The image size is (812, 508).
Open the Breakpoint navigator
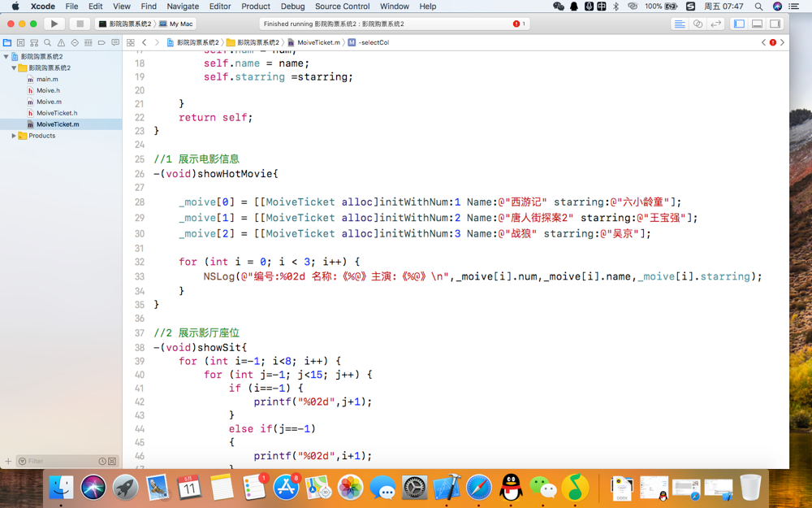click(x=101, y=42)
